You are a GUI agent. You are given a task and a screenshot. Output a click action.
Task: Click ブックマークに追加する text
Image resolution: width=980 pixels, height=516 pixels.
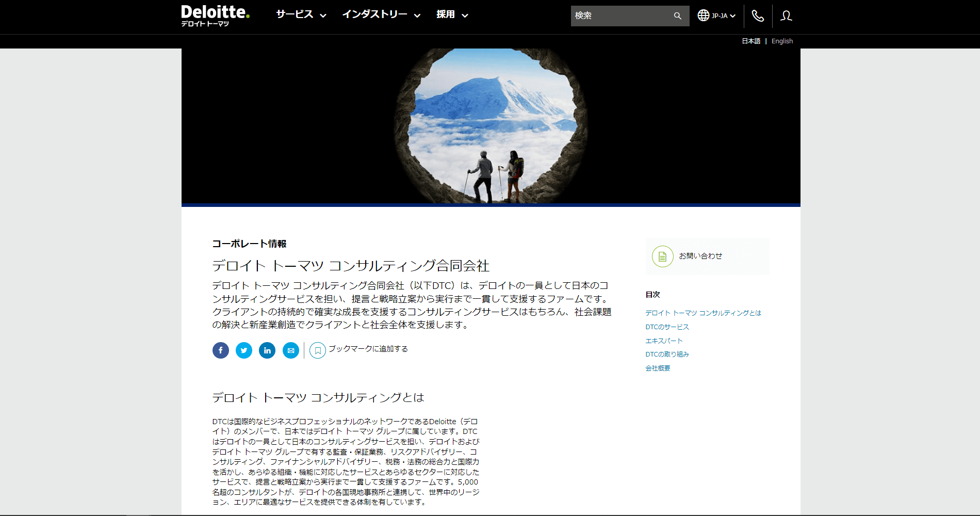[x=368, y=349]
